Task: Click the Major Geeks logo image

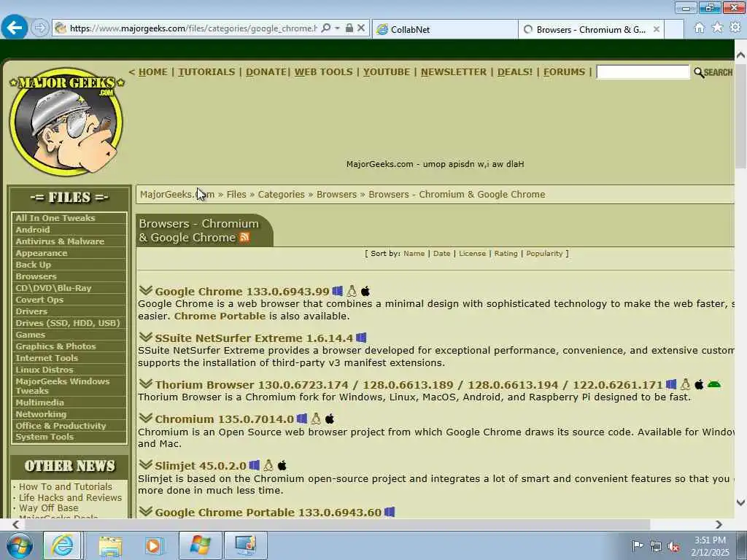Action: pos(66,122)
